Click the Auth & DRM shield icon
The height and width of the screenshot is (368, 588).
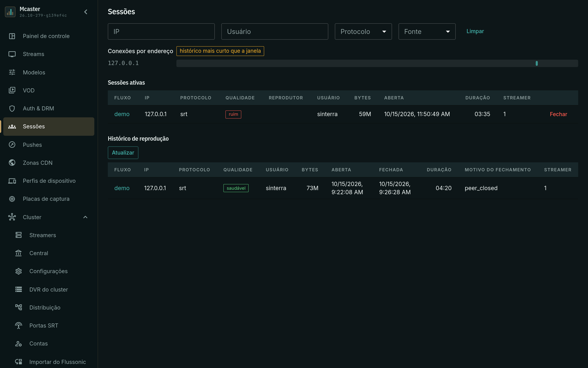12,108
